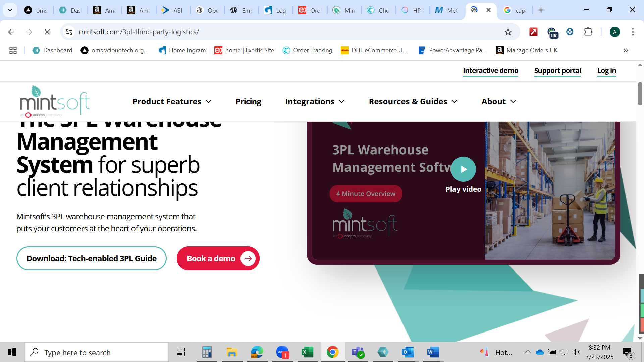
Task: Click the address bar URL
Action: (x=139, y=32)
